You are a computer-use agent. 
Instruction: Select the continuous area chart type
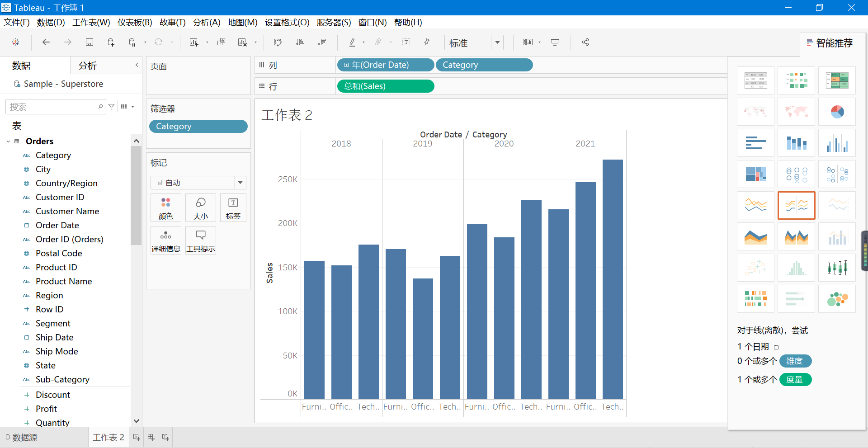tap(755, 236)
